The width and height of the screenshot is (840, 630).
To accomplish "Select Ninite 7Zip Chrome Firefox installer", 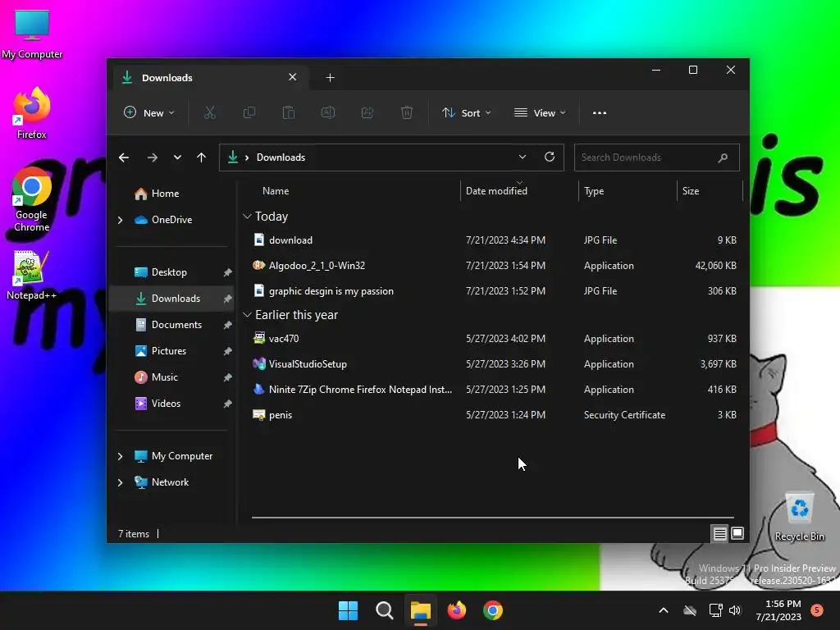I will (x=493, y=390).
